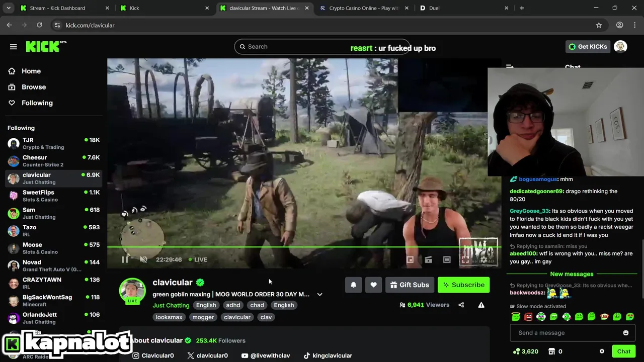Click Gift Subs button
The image size is (644, 362).
(410, 285)
